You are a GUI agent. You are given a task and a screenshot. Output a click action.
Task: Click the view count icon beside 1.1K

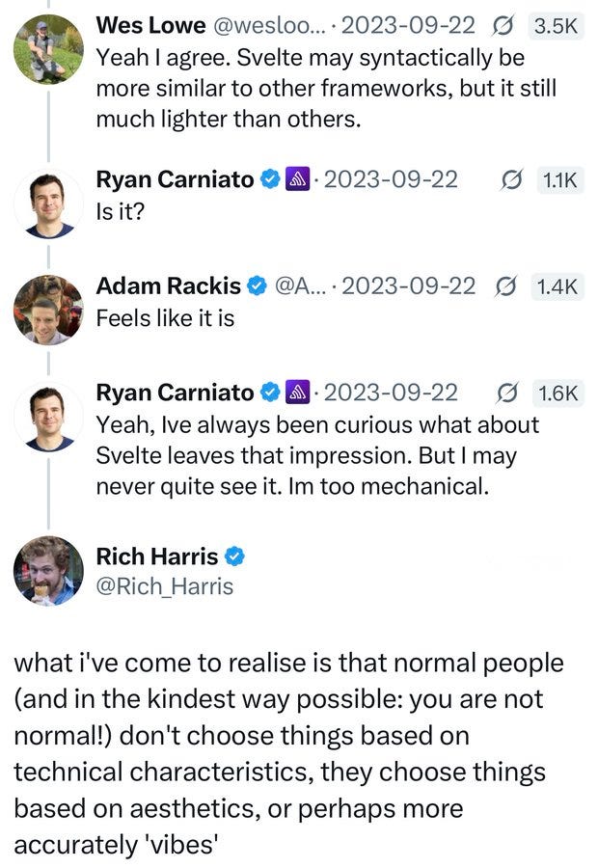pyautogui.click(x=510, y=180)
